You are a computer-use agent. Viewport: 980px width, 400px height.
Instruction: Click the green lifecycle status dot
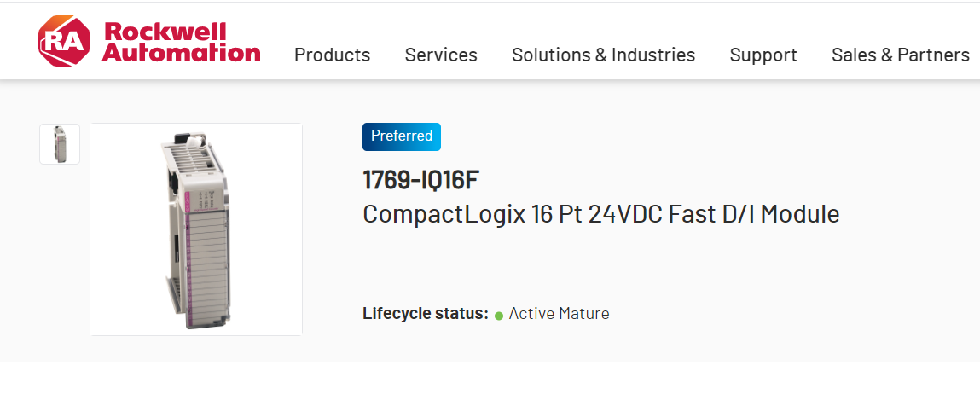coord(498,316)
